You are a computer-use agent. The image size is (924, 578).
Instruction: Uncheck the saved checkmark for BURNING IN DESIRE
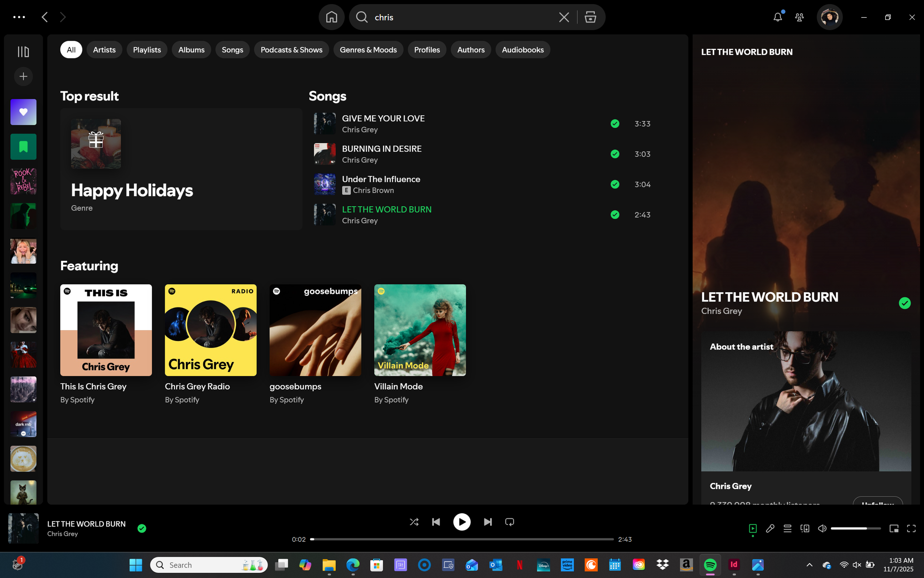pyautogui.click(x=615, y=154)
